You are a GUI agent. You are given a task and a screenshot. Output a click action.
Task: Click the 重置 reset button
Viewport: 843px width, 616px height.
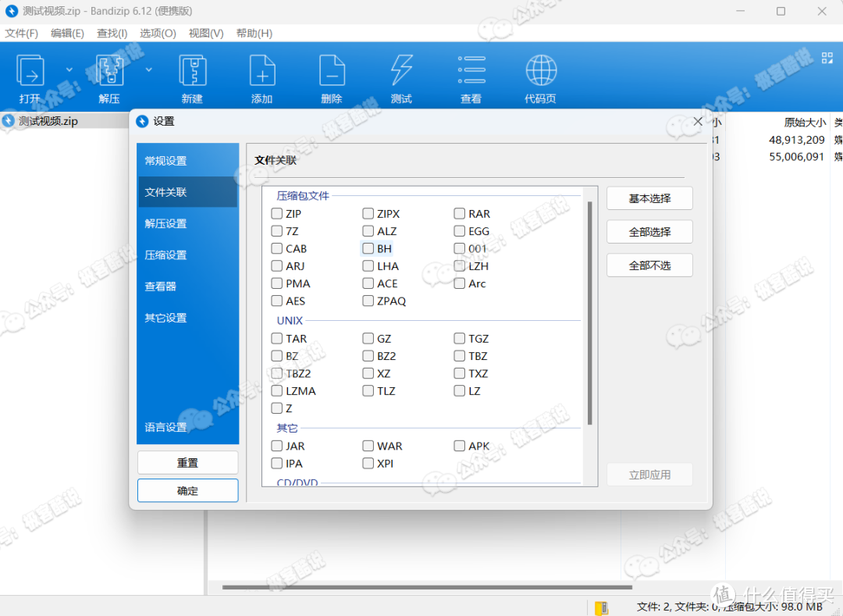point(187,463)
